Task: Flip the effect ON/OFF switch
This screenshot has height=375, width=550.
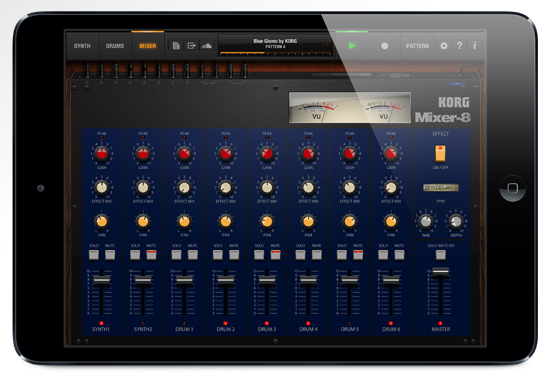Action: pos(441,154)
